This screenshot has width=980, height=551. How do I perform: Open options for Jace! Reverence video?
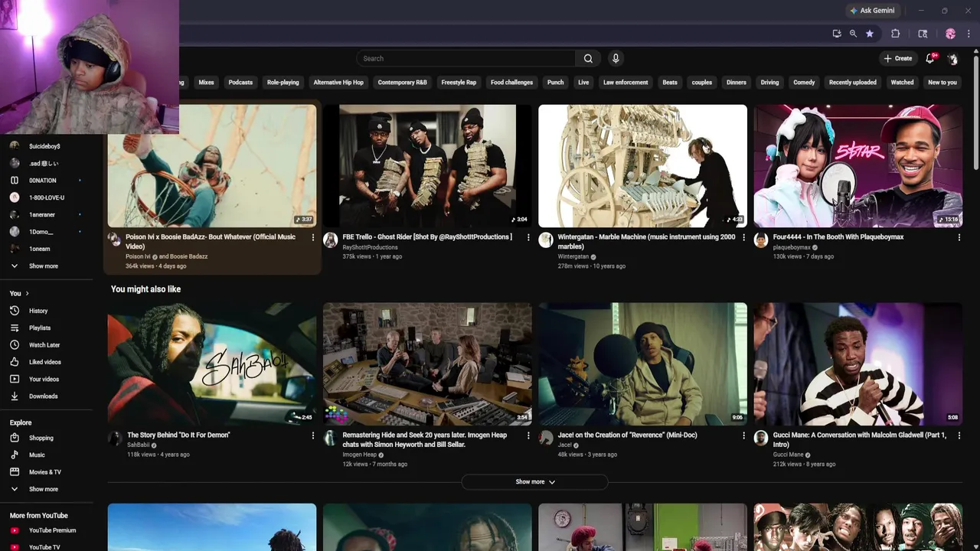tap(743, 435)
